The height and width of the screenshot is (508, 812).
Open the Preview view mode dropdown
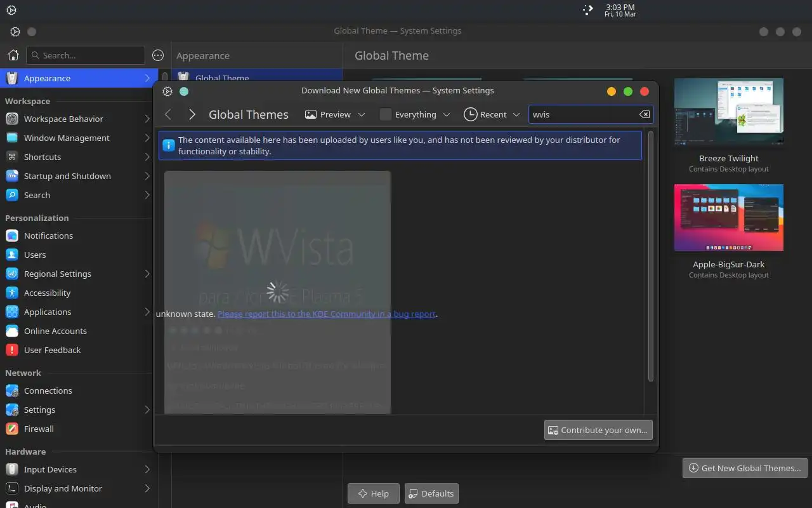coord(335,114)
